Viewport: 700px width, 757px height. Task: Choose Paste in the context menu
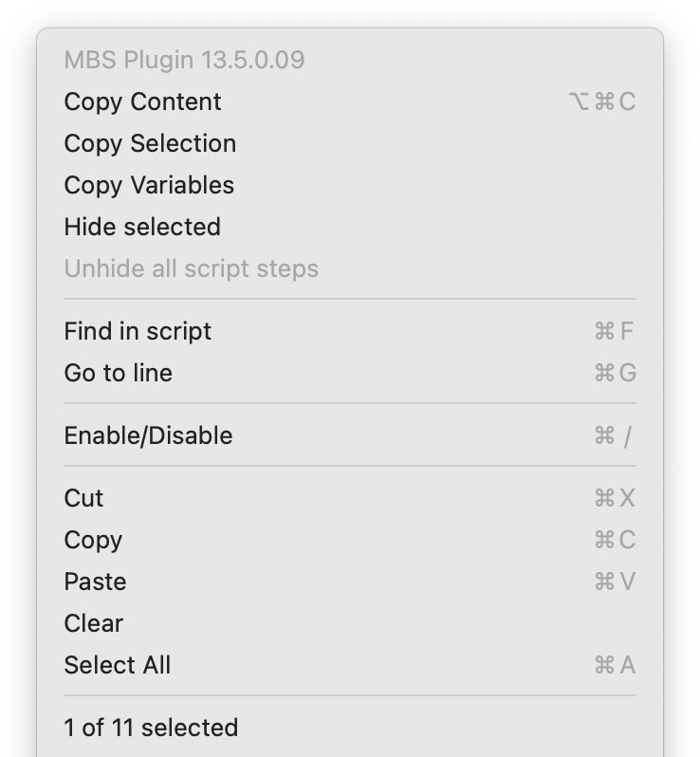pos(95,582)
